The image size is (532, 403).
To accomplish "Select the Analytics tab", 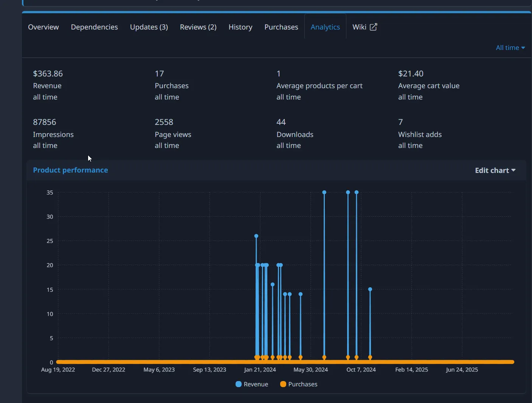I will click(x=325, y=27).
